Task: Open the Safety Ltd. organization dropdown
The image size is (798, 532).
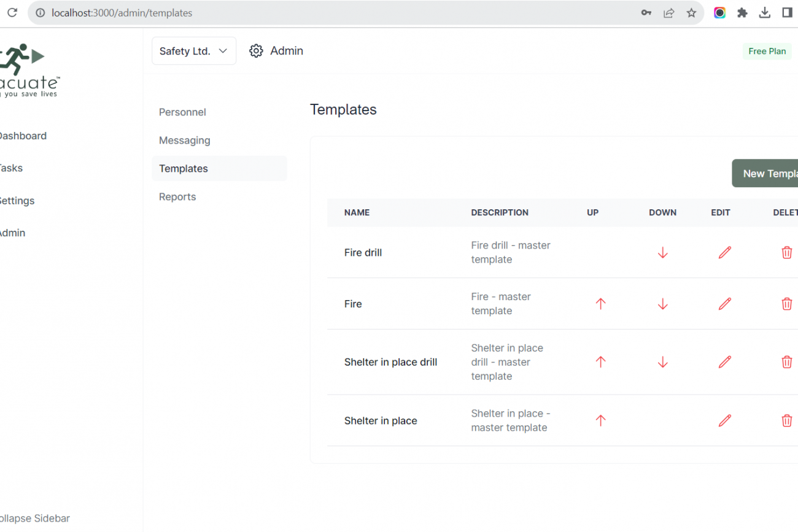Action: [x=193, y=51]
